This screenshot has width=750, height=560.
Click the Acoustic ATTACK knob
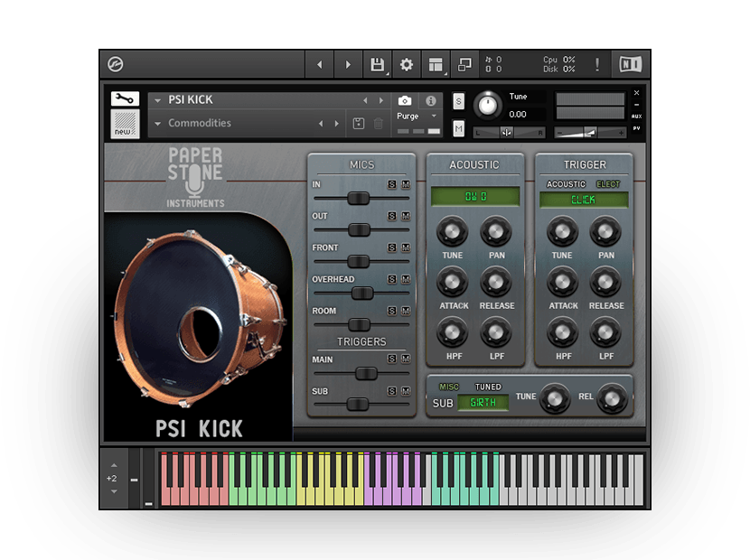tap(452, 282)
